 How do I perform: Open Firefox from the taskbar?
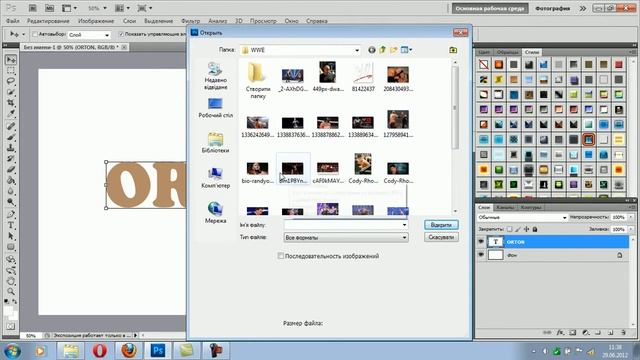click(x=129, y=351)
